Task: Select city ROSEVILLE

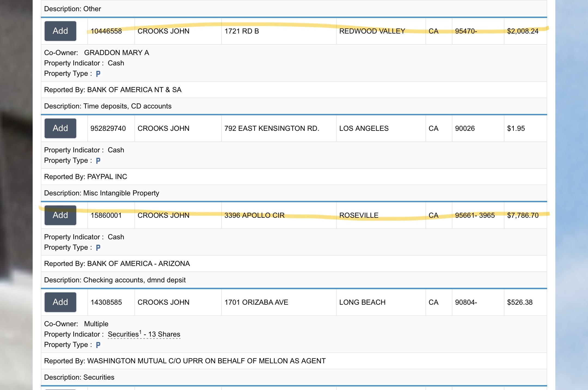Action: click(x=359, y=216)
